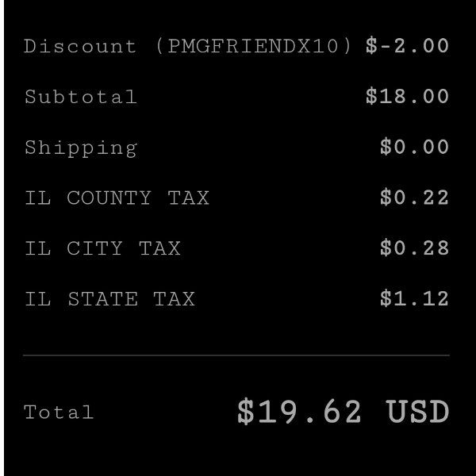Select the subtotal amount $18.00
Screen dimensions: 476x476
[408, 96]
